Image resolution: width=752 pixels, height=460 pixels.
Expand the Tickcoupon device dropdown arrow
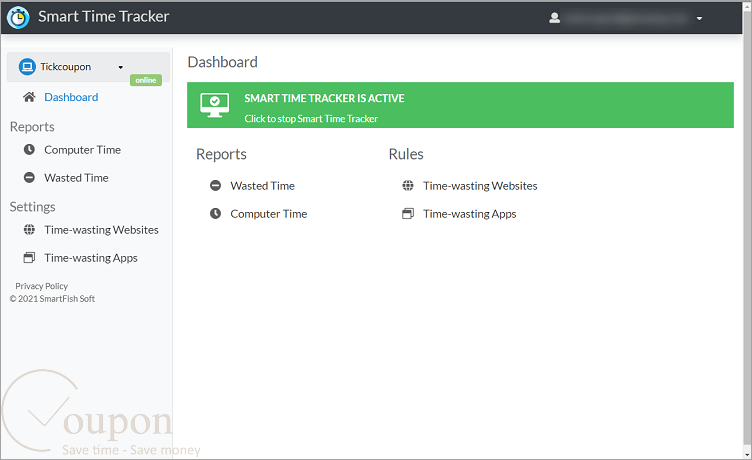pyautogui.click(x=121, y=67)
